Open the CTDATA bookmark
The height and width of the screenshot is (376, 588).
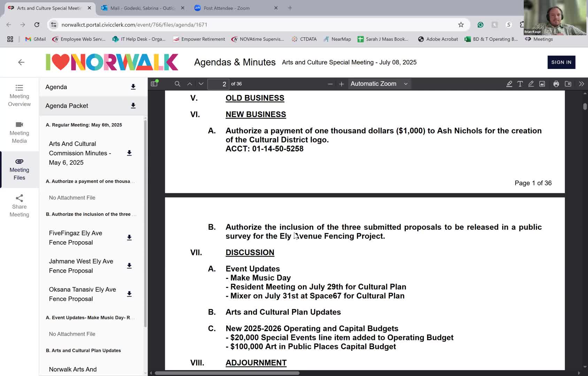tap(304, 39)
